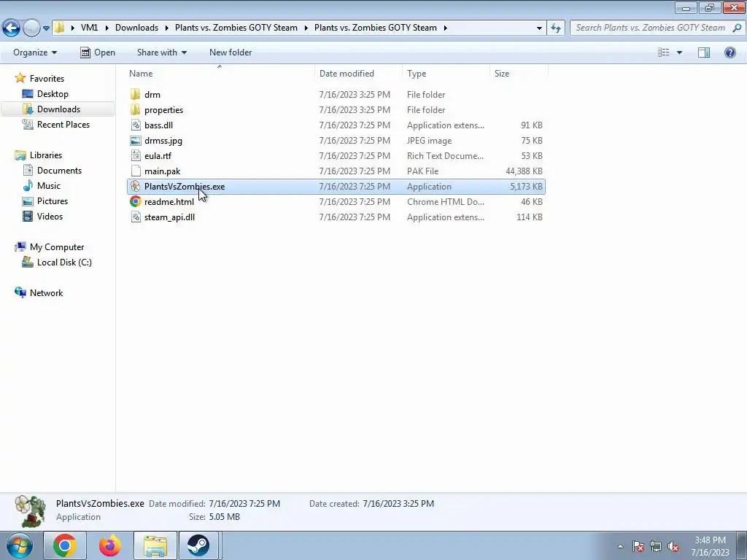Viewport: 747px width, 560px height.
Task: Open the Windows Start menu
Action: (x=20, y=545)
